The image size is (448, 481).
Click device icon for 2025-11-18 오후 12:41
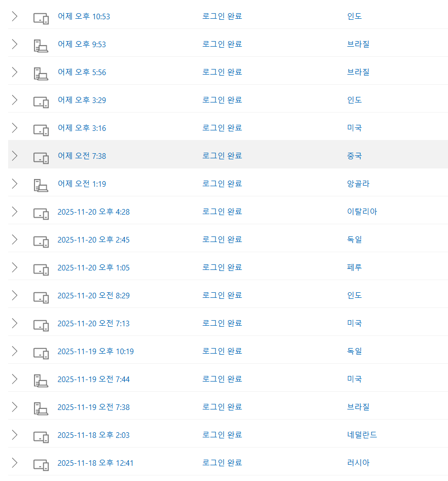click(41, 463)
